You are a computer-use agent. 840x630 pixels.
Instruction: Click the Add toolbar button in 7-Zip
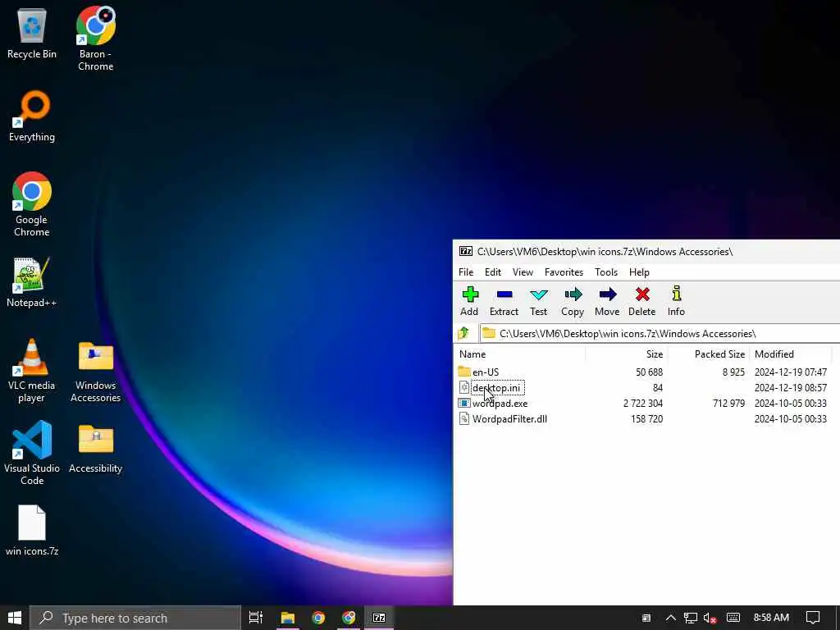[469, 301]
